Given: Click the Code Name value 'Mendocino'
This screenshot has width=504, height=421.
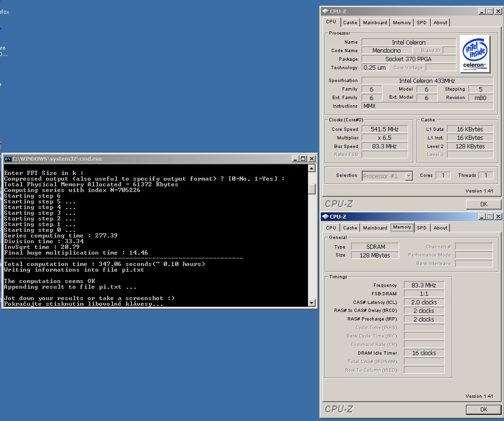Looking at the screenshot, I should [x=387, y=50].
